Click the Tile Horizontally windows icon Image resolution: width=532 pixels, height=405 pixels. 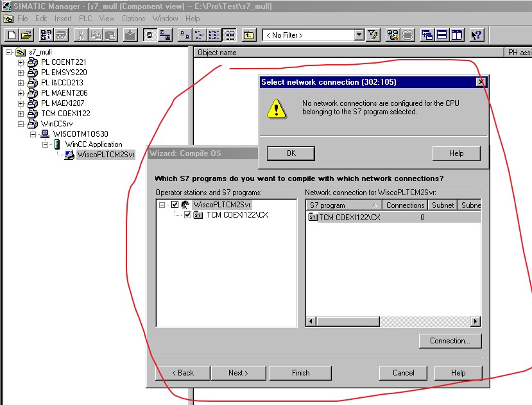tap(442, 35)
